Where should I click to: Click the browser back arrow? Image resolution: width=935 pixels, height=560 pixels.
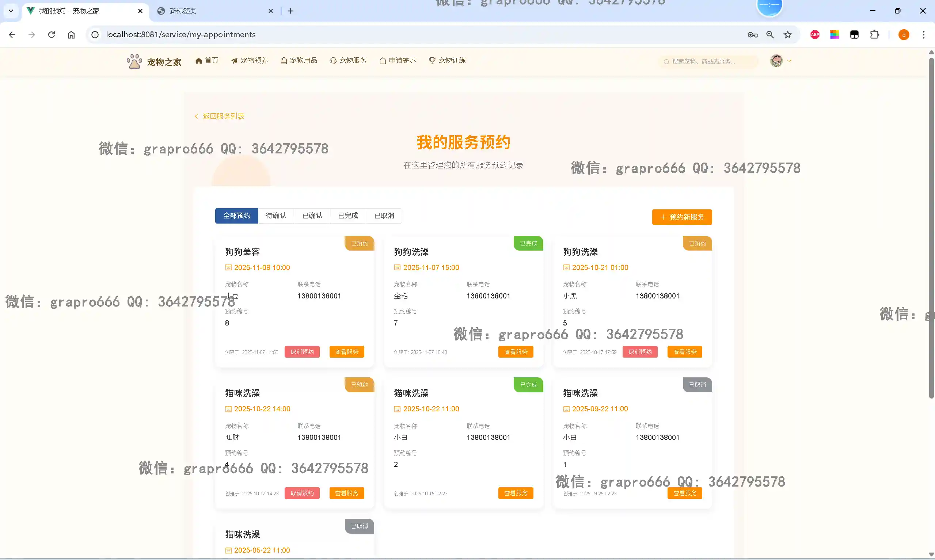click(12, 35)
